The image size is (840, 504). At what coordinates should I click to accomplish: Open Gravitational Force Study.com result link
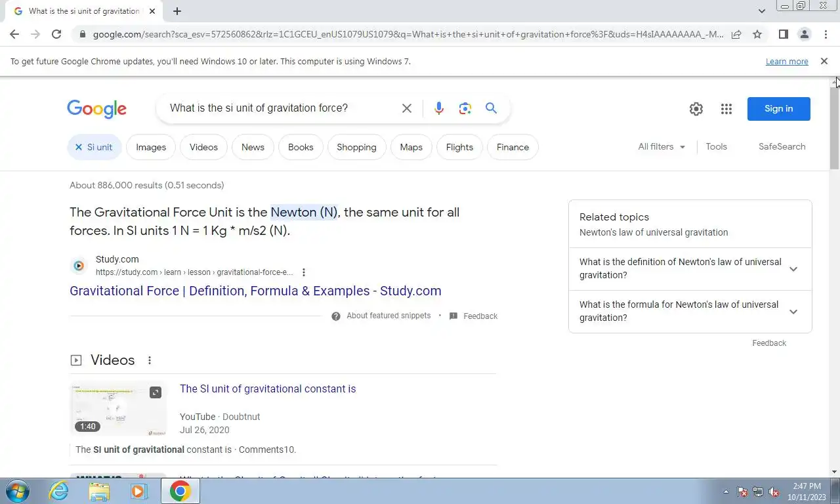click(255, 291)
